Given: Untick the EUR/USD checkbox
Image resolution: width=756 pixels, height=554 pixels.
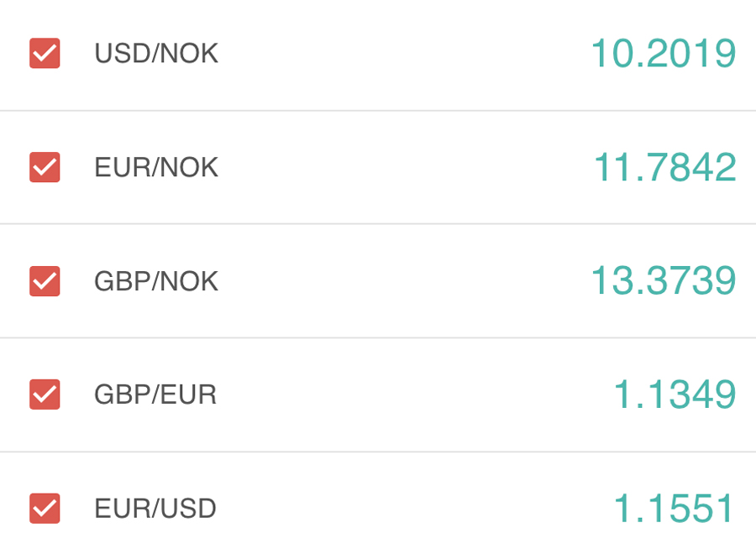Looking at the screenshot, I should pos(45,508).
